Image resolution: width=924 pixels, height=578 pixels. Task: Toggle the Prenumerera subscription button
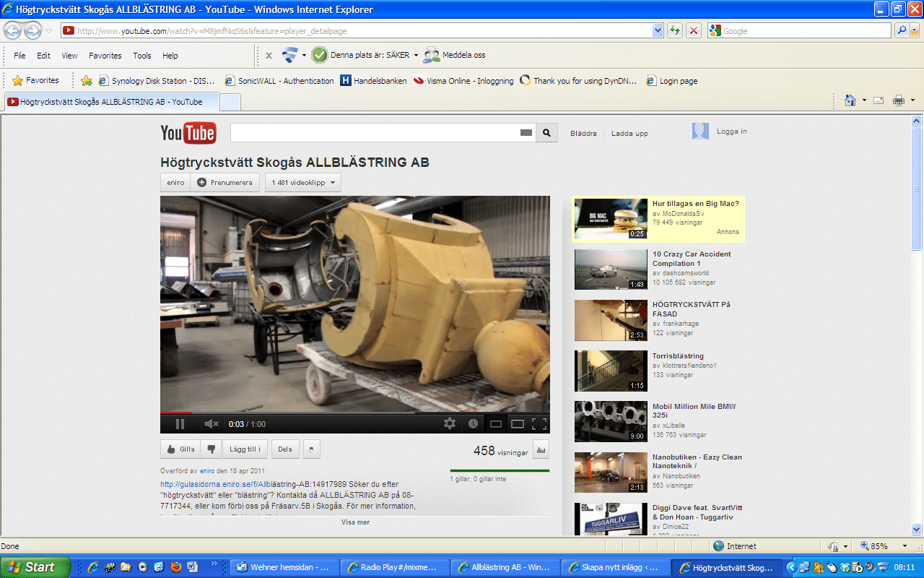(x=225, y=183)
